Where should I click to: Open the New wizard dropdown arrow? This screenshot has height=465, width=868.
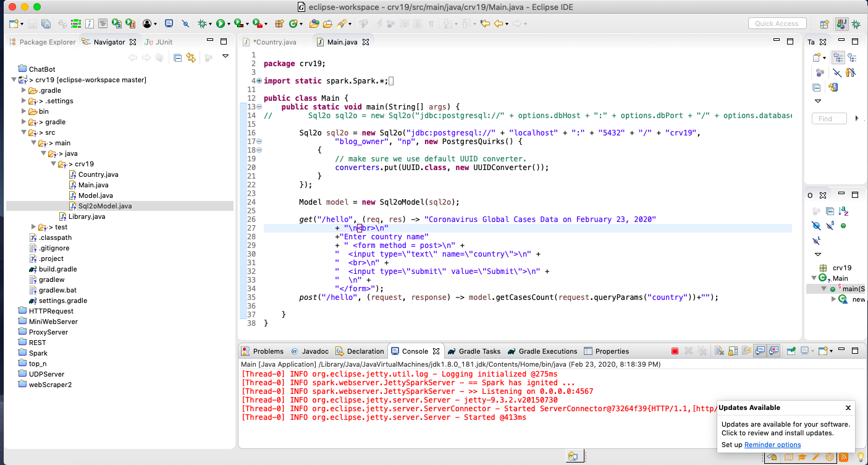(x=22, y=24)
